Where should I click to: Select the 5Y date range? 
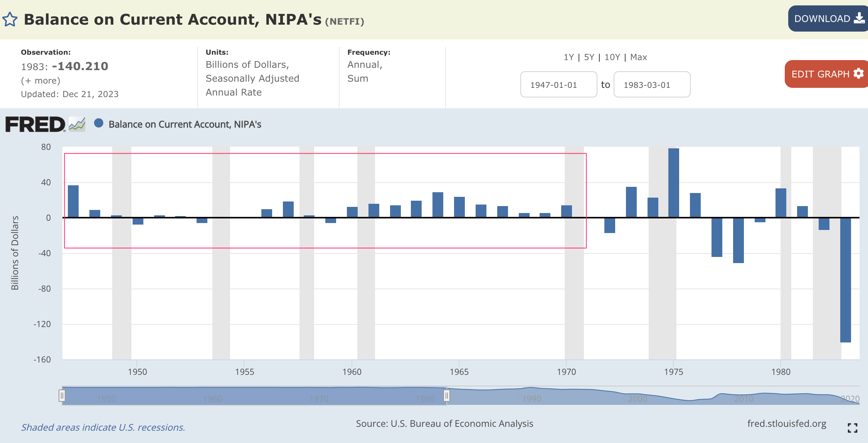(589, 57)
